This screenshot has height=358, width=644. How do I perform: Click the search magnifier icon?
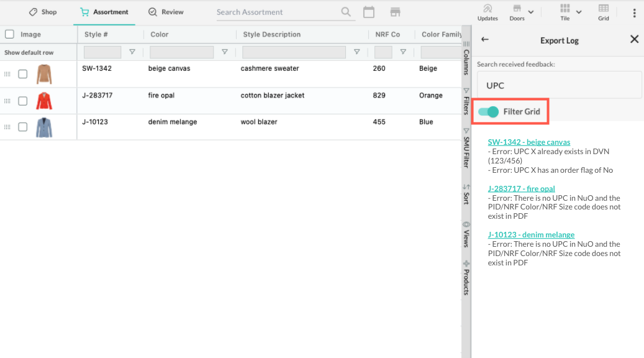click(346, 12)
